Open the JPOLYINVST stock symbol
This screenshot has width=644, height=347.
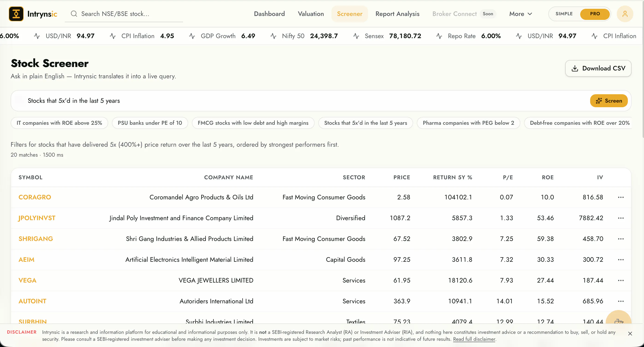[37, 218]
